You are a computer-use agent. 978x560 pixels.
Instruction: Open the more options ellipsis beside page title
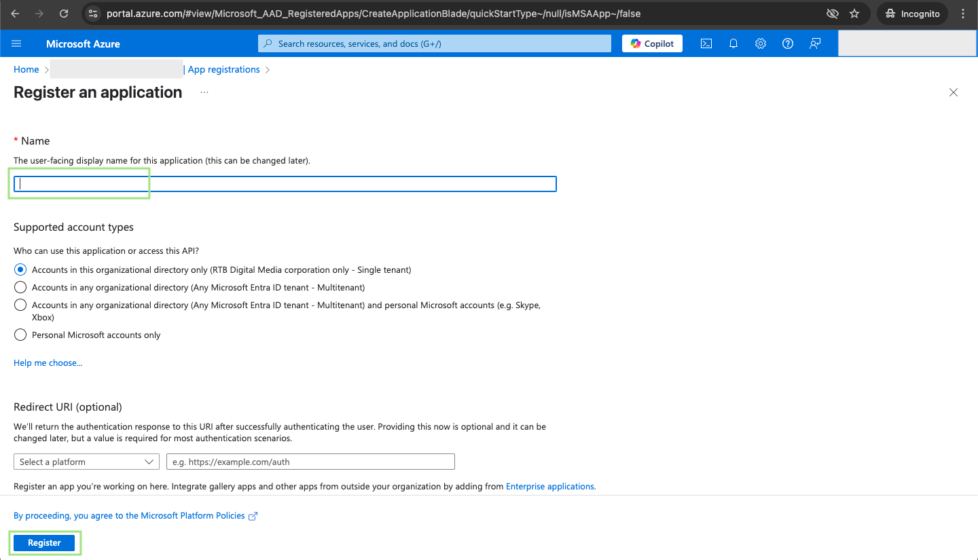coord(204,92)
